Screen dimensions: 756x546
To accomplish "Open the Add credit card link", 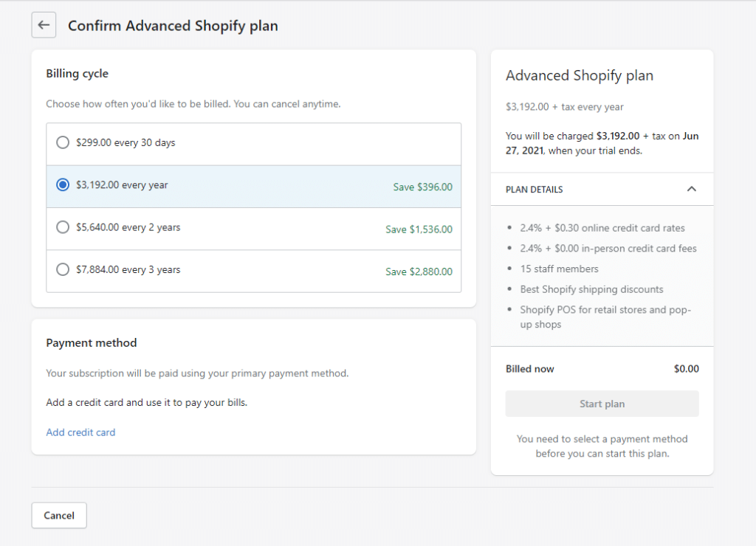I will pos(80,432).
